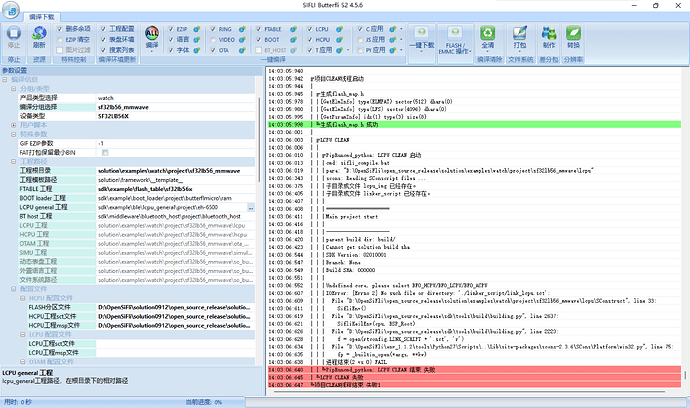Image resolution: width=690 pixels, height=408 pixels.
Task: Collapse the 工程路径 tree section
Action: (x=15, y=161)
